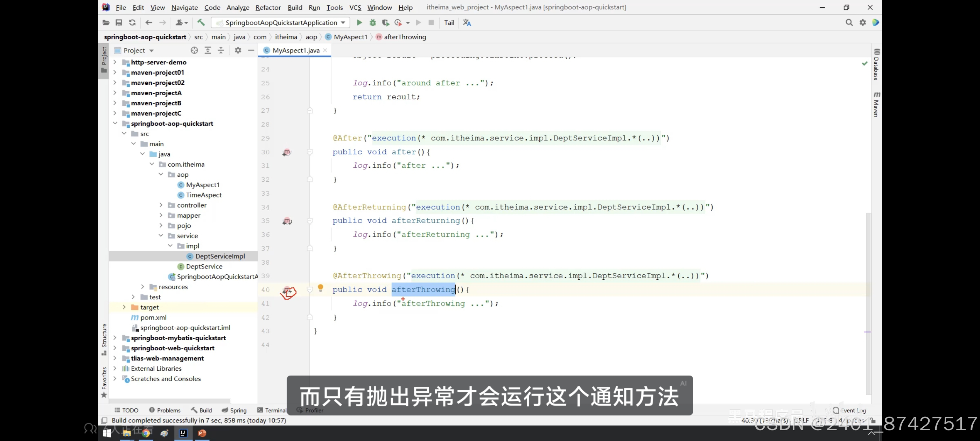Switch to the MyAspect1.java editor tab

[296, 50]
